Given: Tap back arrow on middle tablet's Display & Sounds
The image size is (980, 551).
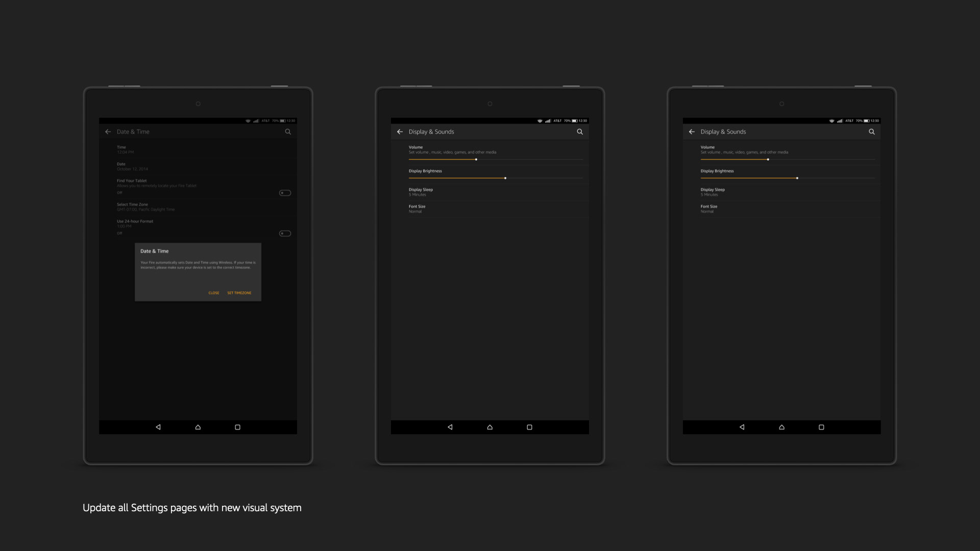Looking at the screenshot, I should [400, 132].
